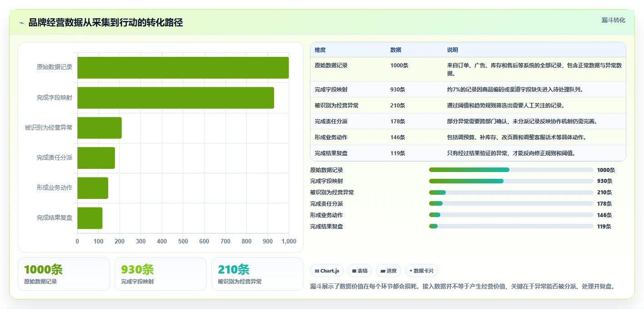The image size is (644, 309).
Task: Click the 形成业务动作 bar in the chart
Action: [x=93, y=187]
